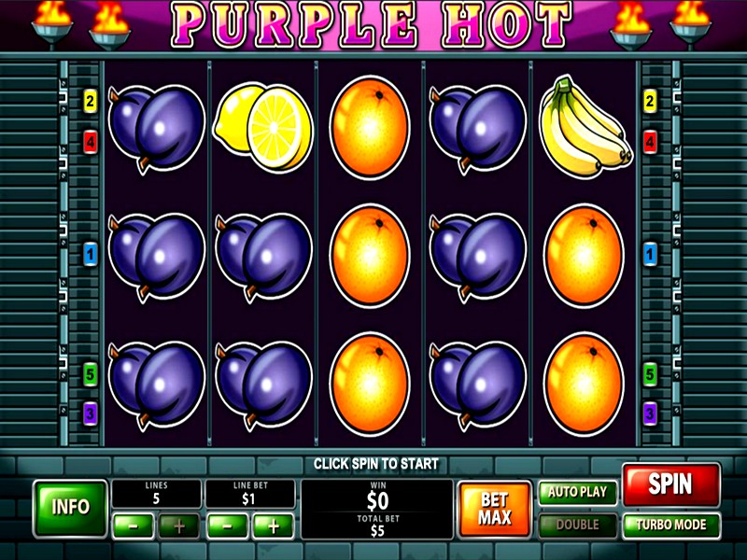
Task: Decrease the number of lines
Action: point(134,525)
